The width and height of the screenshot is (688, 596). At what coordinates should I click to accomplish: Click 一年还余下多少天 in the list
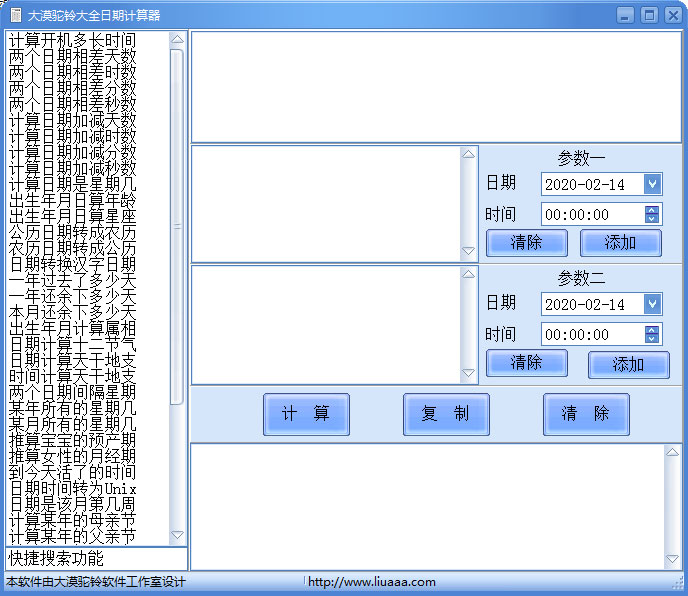coord(72,297)
